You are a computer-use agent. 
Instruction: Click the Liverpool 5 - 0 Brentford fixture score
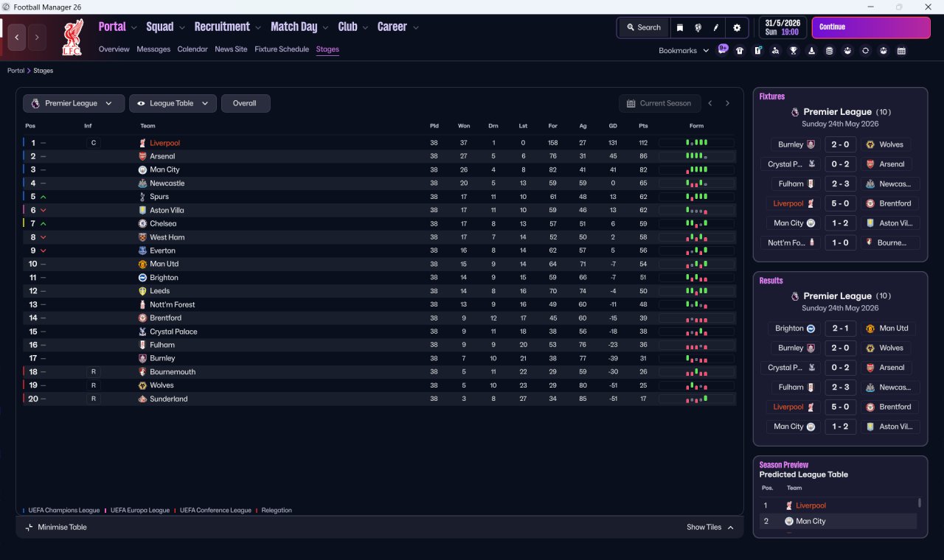pyautogui.click(x=840, y=203)
